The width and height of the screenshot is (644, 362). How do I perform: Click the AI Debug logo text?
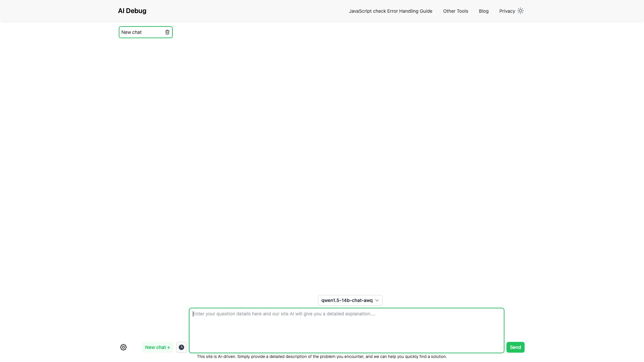[x=132, y=11]
